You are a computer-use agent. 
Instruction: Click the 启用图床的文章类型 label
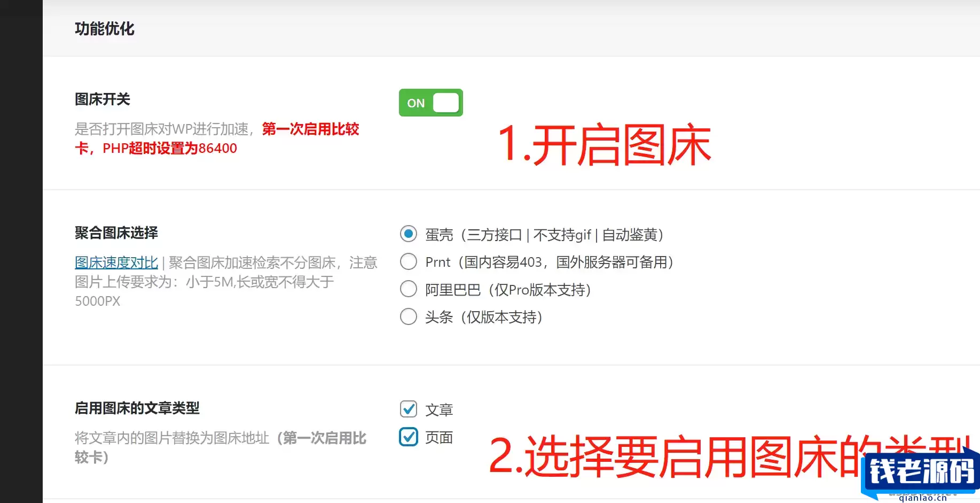pyautogui.click(x=137, y=408)
